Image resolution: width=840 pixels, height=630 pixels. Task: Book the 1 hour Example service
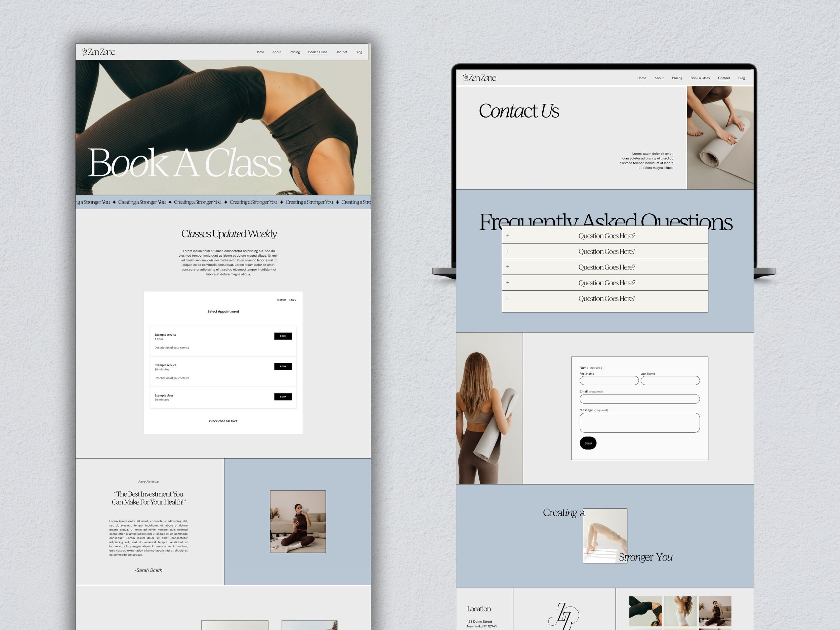pyautogui.click(x=283, y=336)
